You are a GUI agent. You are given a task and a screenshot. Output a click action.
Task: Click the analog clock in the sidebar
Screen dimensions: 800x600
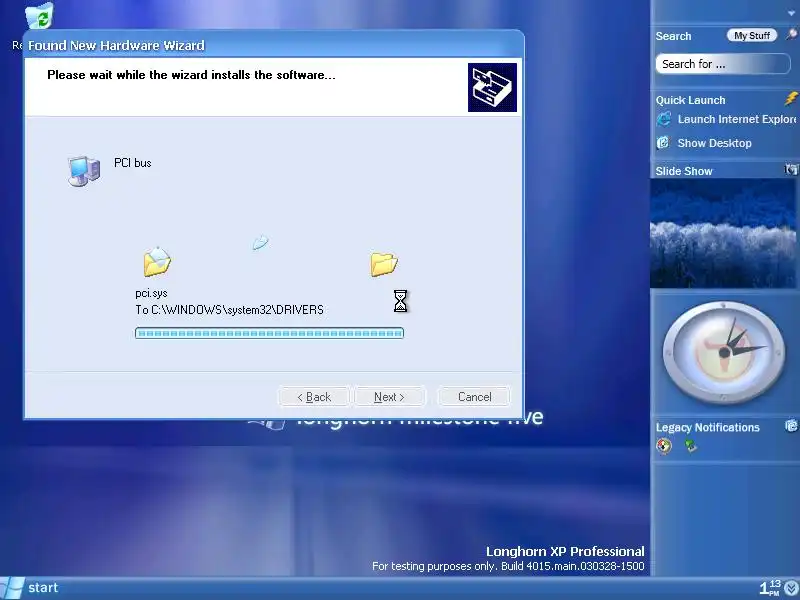tap(724, 353)
